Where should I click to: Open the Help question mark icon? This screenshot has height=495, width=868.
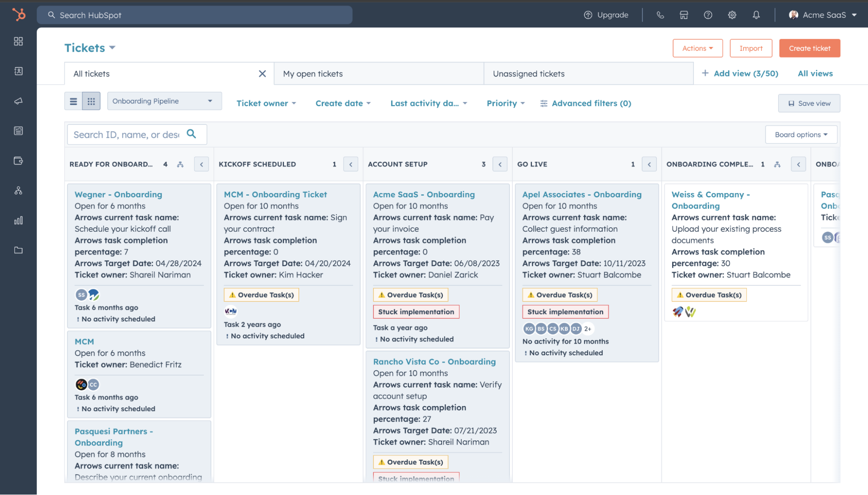coord(708,15)
